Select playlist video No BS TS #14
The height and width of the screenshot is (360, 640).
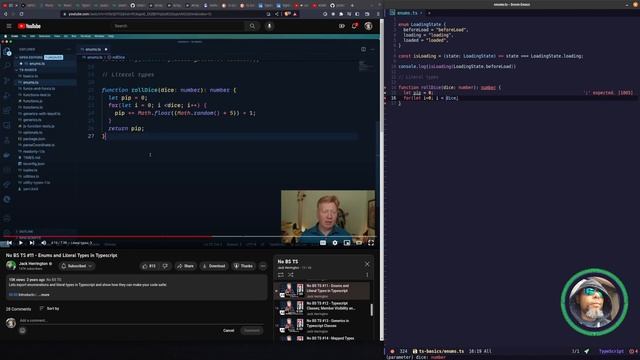coord(322,338)
